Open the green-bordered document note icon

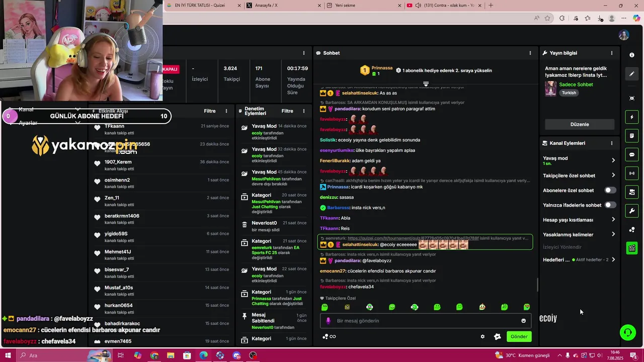[632, 136]
